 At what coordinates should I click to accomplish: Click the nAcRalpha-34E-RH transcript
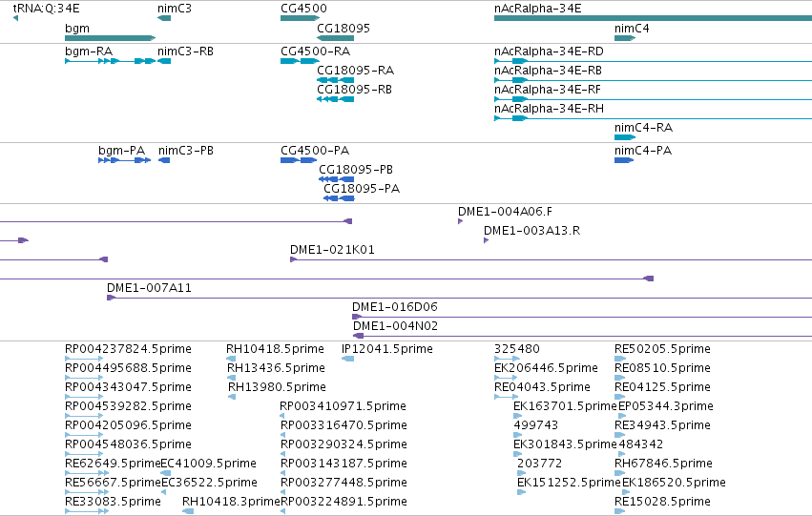point(653,118)
